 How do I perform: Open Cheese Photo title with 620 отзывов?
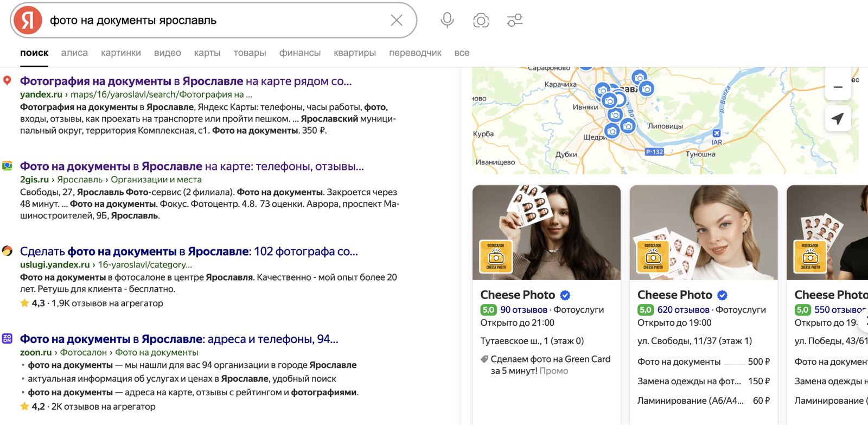(x=675, y=295)
